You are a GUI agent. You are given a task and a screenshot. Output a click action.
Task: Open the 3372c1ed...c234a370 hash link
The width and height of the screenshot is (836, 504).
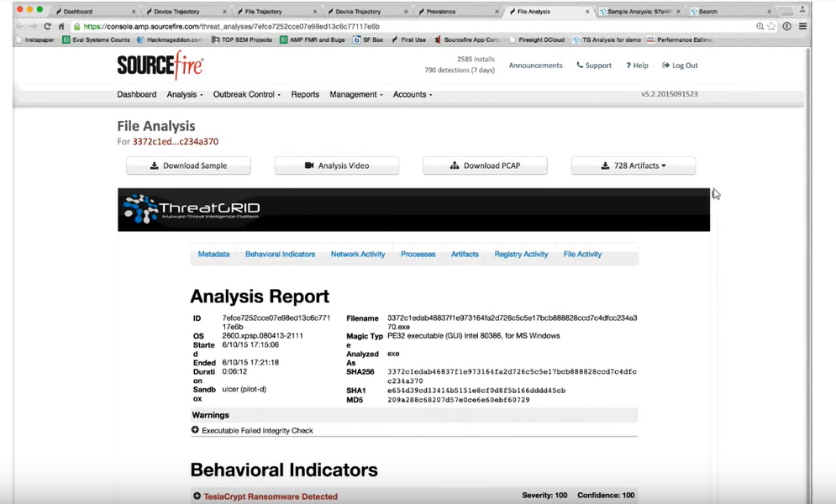[176, 142]
